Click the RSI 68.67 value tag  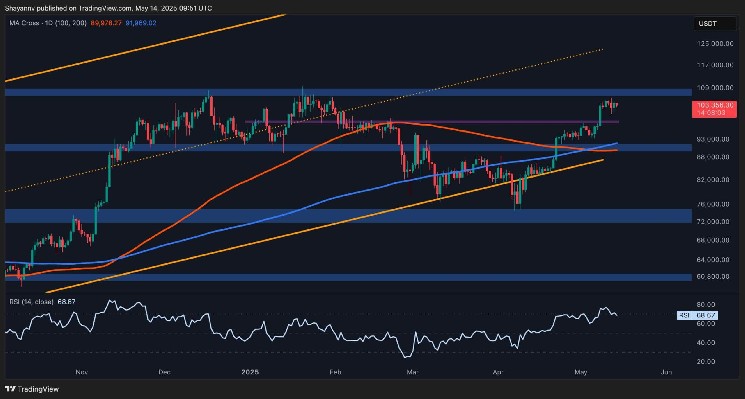tap(697, 315)
